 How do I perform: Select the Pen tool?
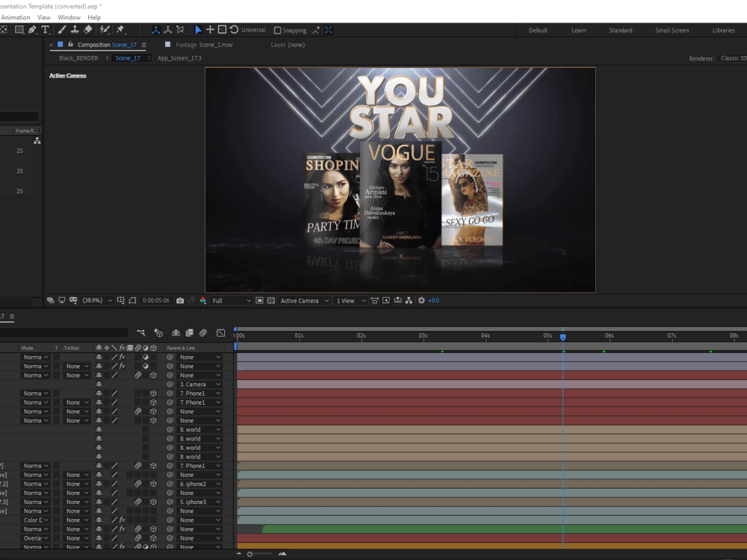pyautogui.click(x=32, y=30)
